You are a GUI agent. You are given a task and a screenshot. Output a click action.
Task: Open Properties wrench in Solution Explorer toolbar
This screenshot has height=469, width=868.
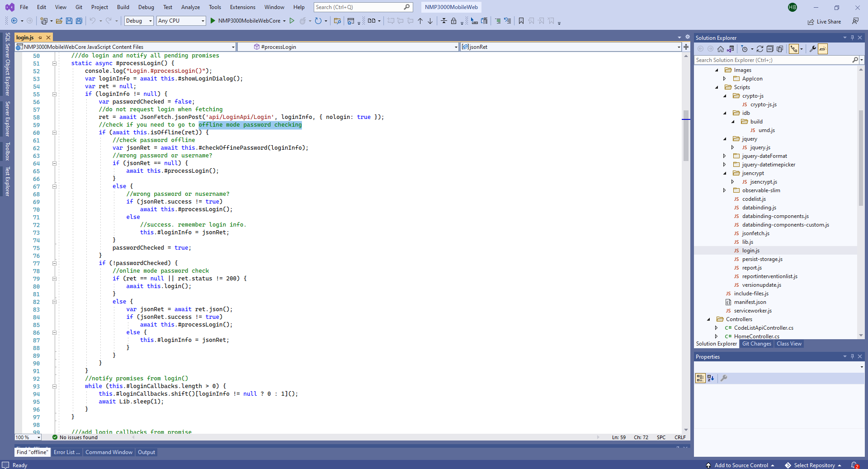tap(813, 49)
